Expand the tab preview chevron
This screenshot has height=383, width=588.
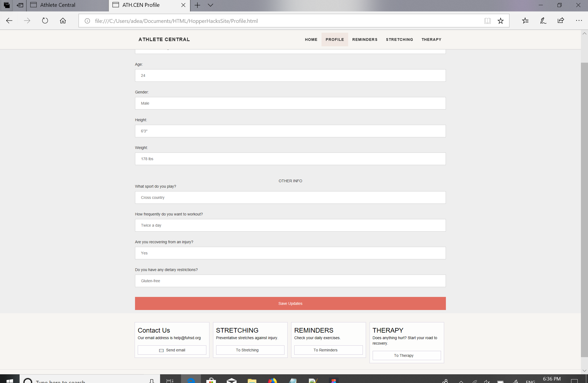coord(210,5)
